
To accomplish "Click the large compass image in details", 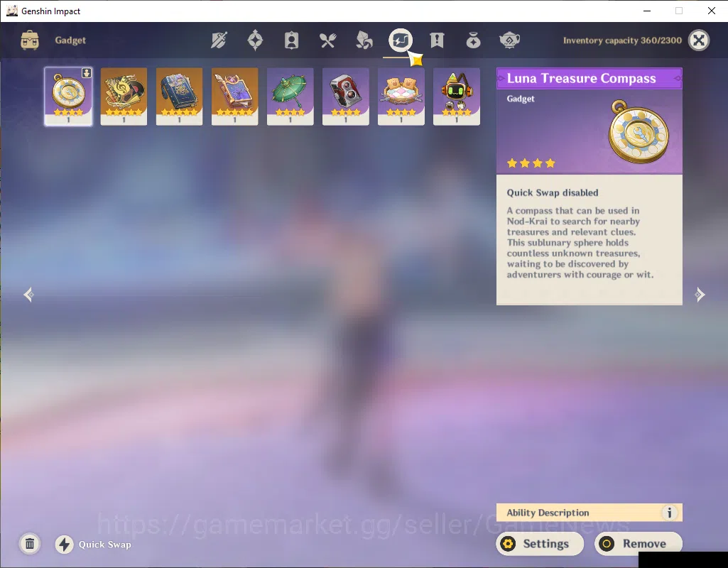I will [639, 131].
